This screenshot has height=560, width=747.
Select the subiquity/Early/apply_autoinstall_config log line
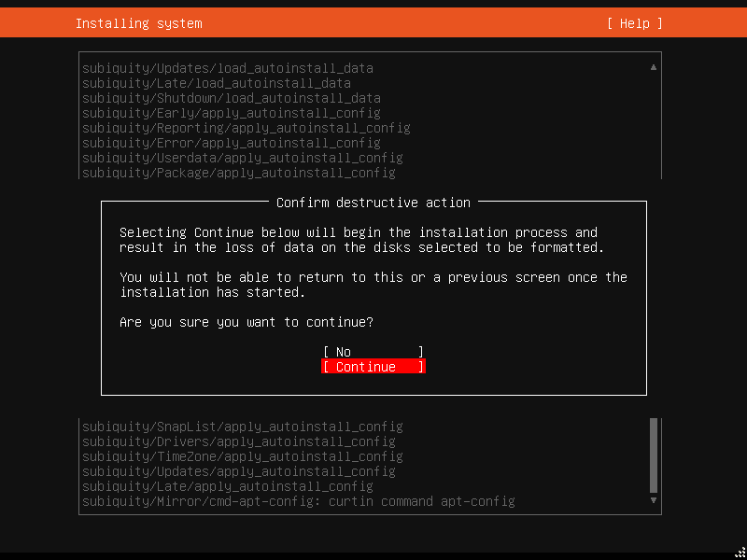point(231,113)
